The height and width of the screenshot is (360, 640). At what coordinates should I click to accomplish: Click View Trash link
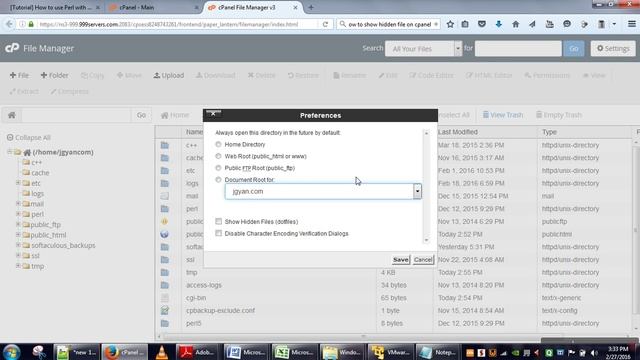tap(502, 115)
